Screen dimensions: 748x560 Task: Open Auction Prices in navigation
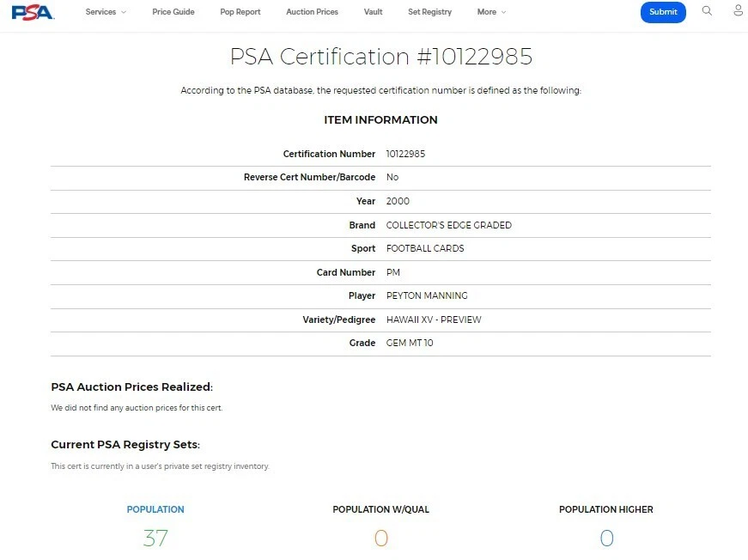312,12
